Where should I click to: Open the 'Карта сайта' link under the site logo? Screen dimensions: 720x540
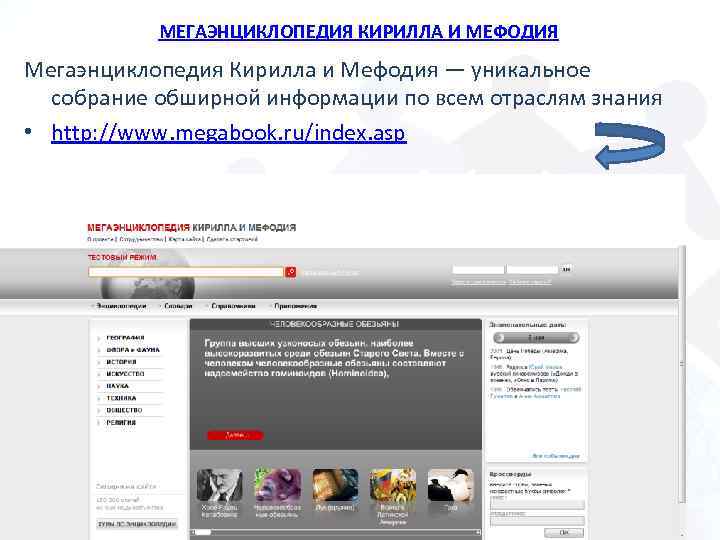184,239
